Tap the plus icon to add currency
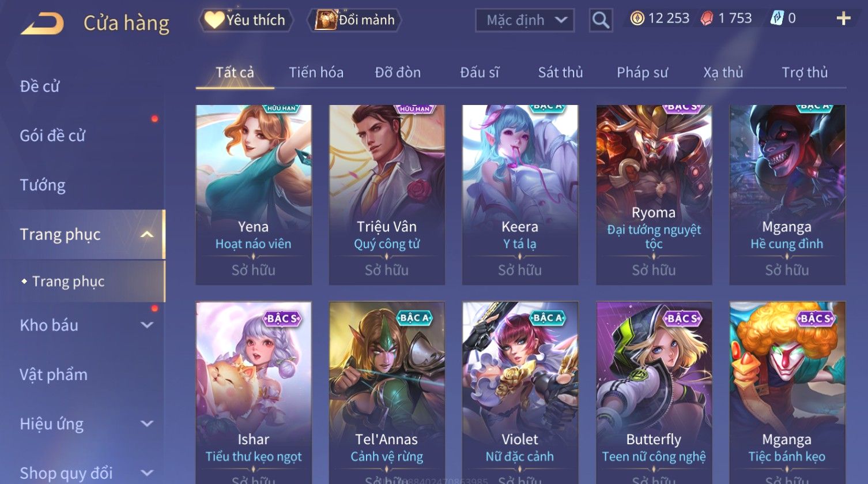This screenshot has width=868, height=484. pos(843,19)
